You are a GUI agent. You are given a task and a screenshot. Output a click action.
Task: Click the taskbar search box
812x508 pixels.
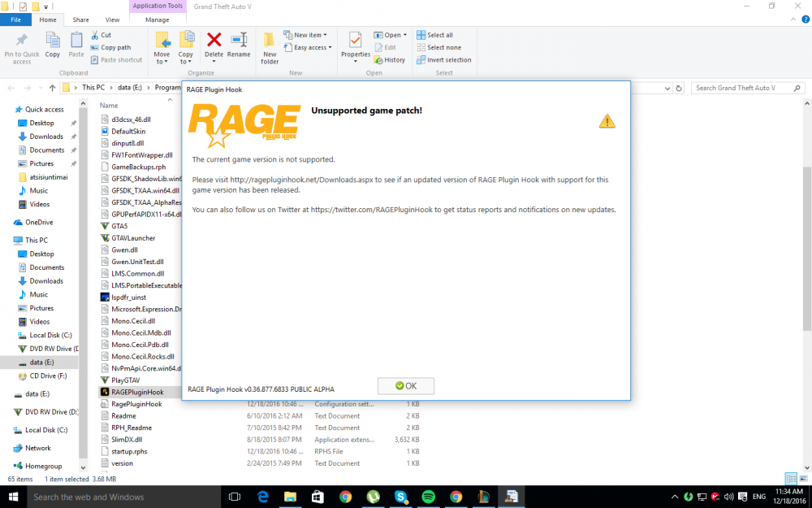[x=124, y=497]
